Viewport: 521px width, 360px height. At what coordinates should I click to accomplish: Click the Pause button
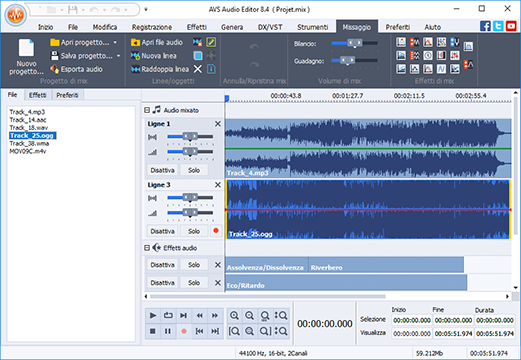(x=168, y=331)
